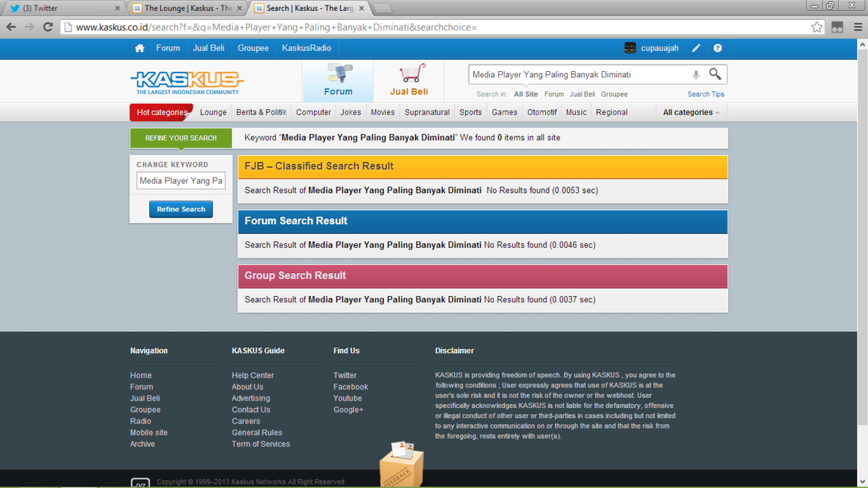Click the magnifying glass search icon
Image resolution: width=868 pixels, height=488 pixels.
pos(715,74)
